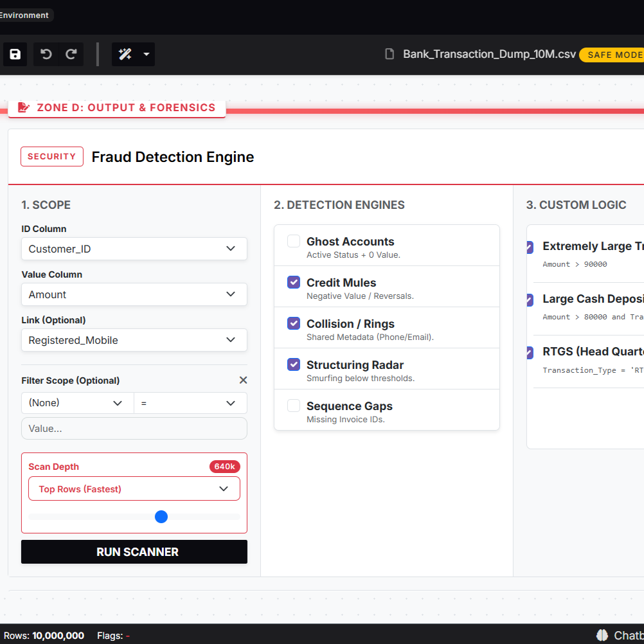The width and height of the screenshot is (644, 644).
Task: Click the Scan Depth slider handle
Action: pos(161,517)
